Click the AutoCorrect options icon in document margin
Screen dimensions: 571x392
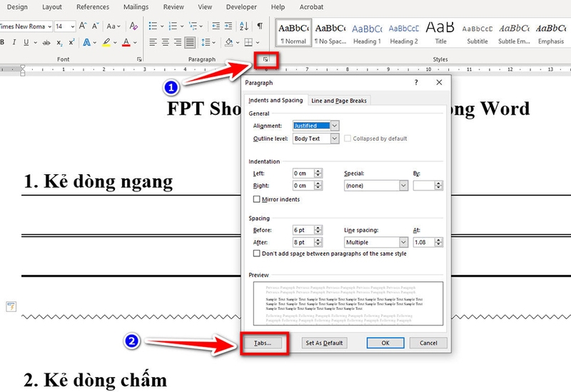tap(11, 307)
